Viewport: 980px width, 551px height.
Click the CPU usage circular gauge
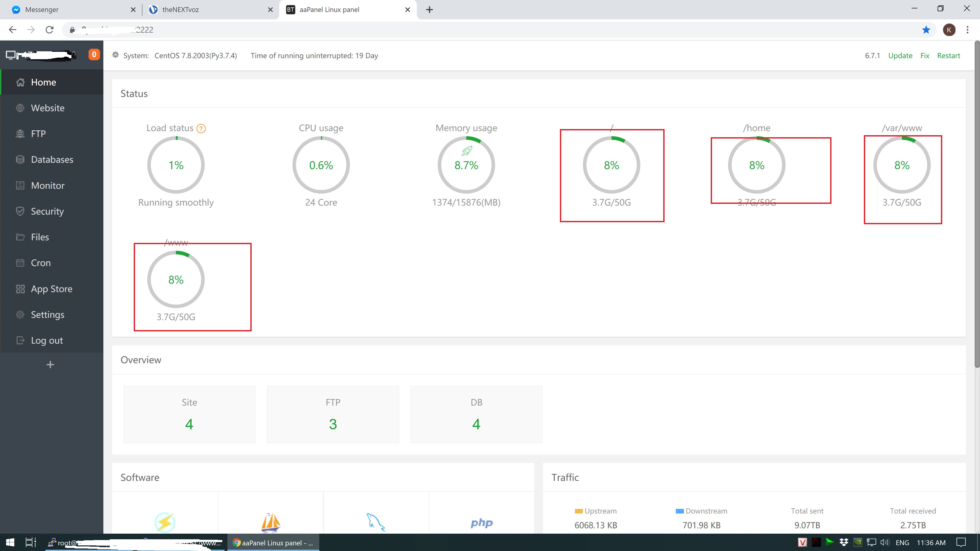click(321, 165)
